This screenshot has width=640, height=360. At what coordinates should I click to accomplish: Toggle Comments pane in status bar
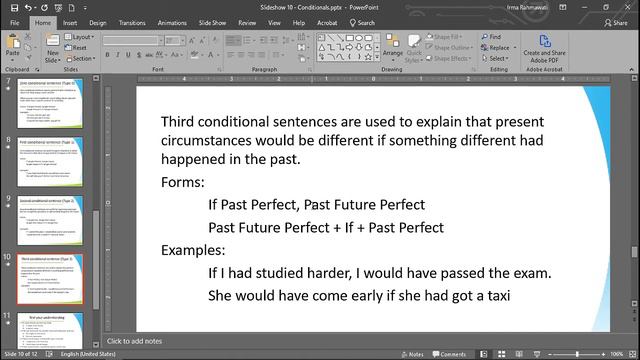pyautogui.click(x=449, y=354)
